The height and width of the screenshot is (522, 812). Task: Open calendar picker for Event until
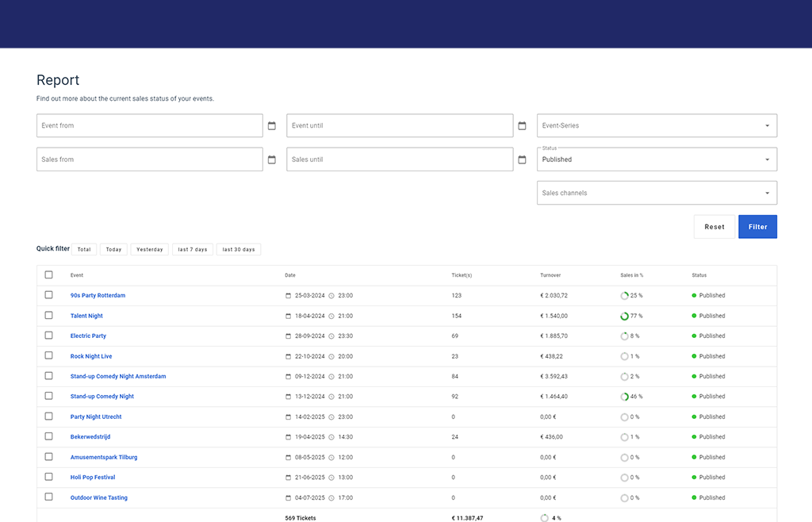(522, 126)
